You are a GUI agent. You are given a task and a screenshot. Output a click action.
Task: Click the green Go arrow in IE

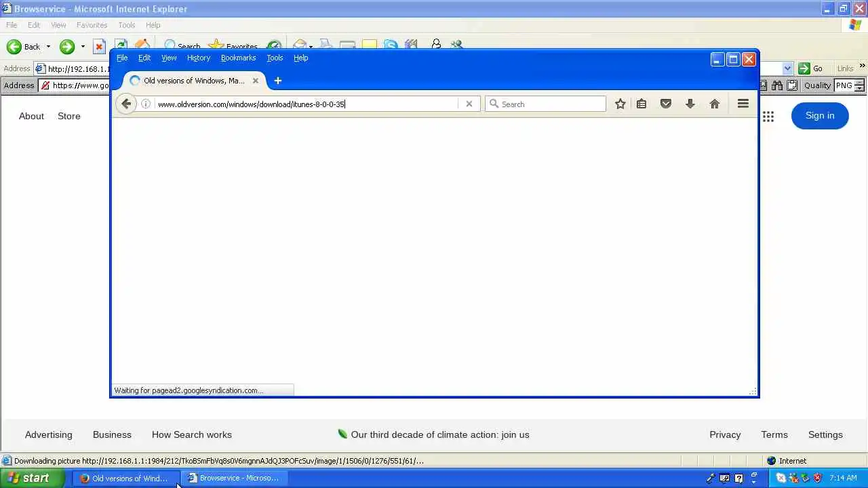point(804,68)
